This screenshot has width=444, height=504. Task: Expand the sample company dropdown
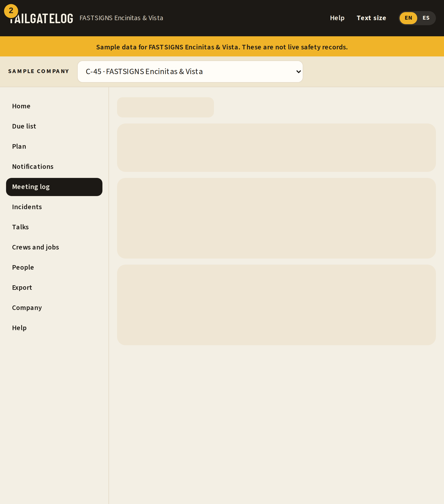[190, 72]
